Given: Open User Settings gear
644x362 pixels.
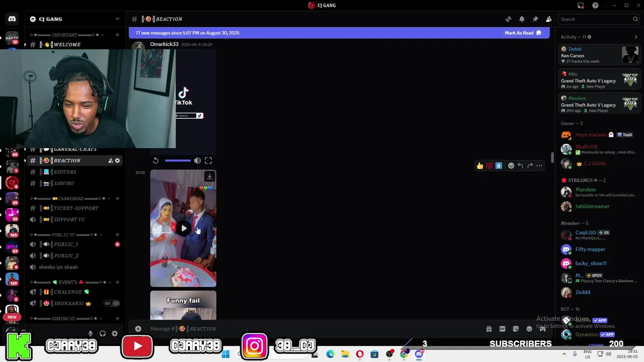Looking at the screenshot, I should 115,333.
